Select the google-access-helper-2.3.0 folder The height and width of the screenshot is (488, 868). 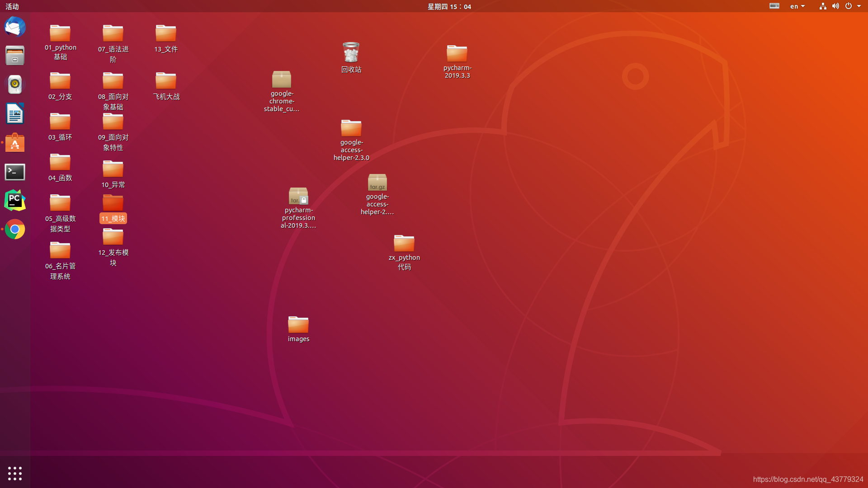[x=351, y=140]
